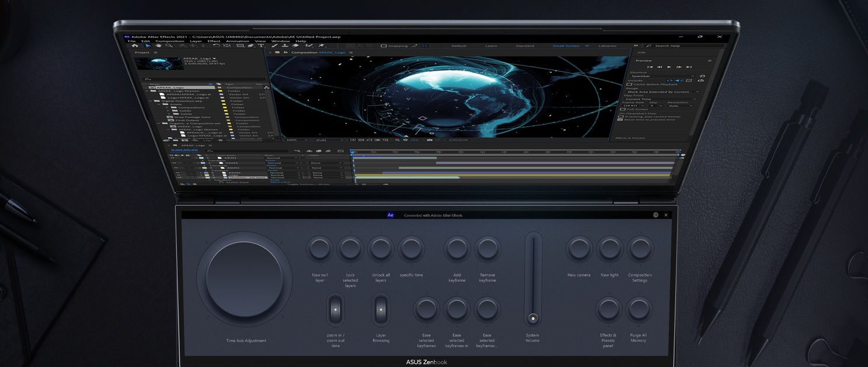
Task: Click the Ae app icon on ScreenPad
Action: click(x=391, y=215)
